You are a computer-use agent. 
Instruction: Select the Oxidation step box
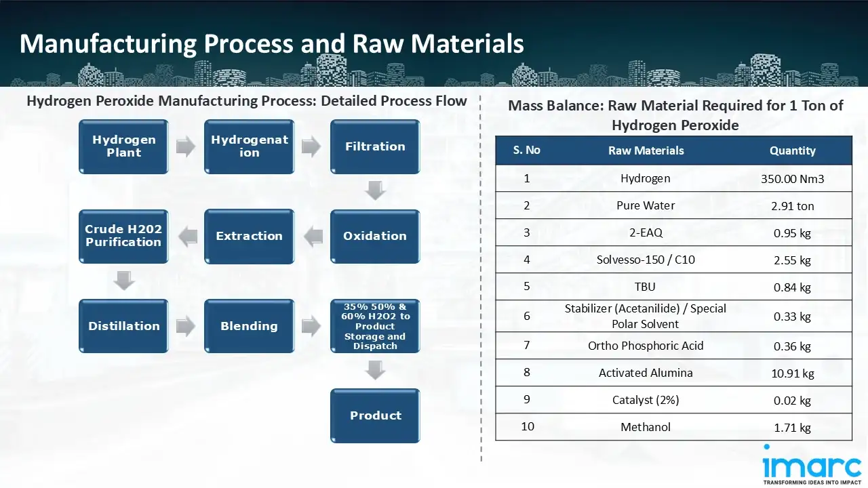[x=374, y=236]
